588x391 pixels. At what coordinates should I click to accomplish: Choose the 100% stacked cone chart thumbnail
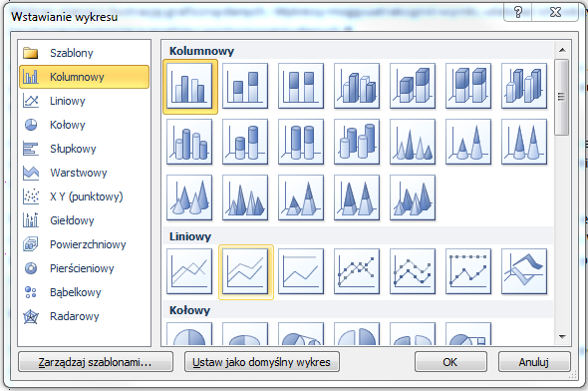[x=524, y=142]
